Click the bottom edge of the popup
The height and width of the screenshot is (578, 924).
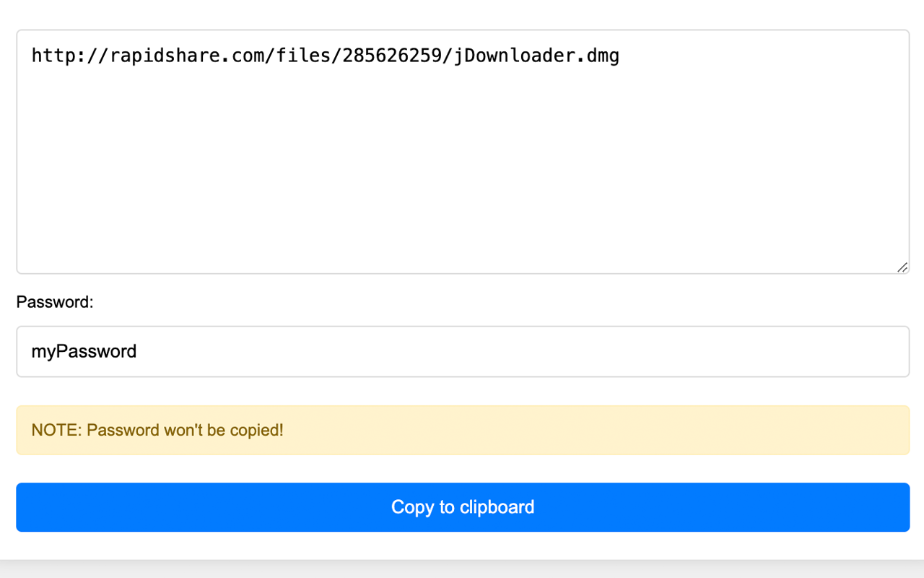(462, 556)
